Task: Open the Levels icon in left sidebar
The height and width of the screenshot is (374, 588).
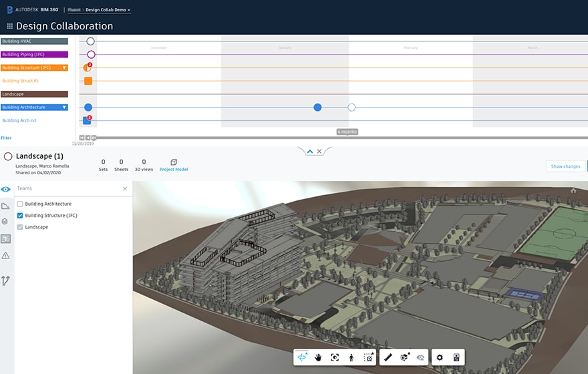Action: [5, 206]
